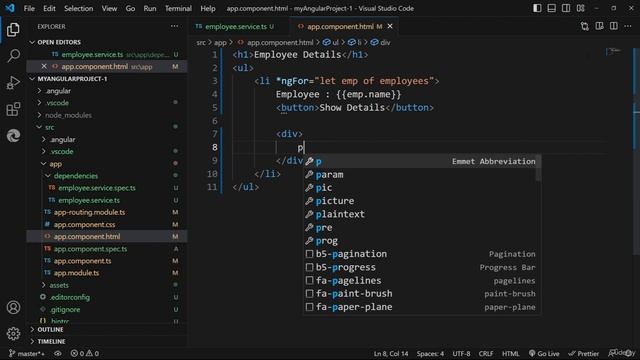The image size is (640, 360).
Task: Select the 'param' suggestion
Action: tap(420, 175)
